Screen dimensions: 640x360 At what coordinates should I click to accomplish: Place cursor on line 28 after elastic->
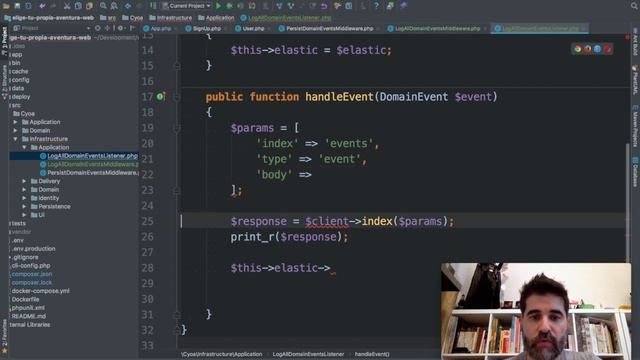pyautogui.click(x=331, y=268)
